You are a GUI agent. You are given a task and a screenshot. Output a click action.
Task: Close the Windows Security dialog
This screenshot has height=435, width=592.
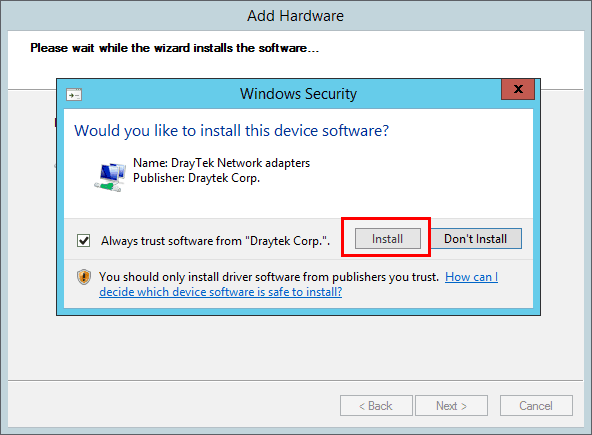point(518,89)
